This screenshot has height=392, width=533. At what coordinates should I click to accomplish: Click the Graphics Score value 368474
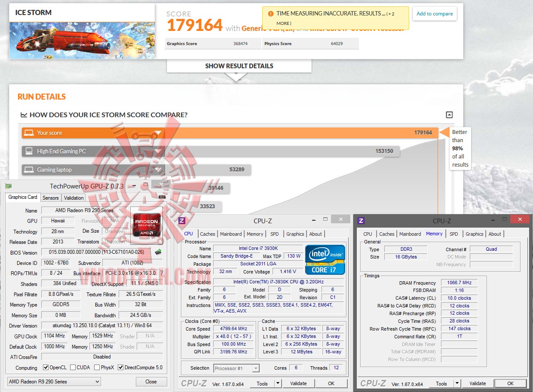click(240, 43)
